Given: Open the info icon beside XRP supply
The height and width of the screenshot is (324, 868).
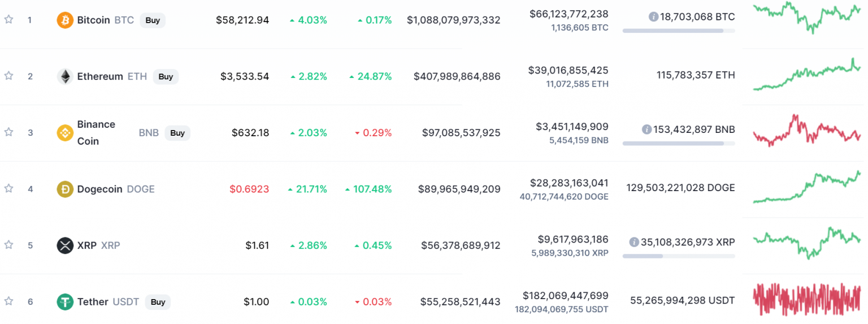Looking at the screenshot, I should click(x=634, y=242).
